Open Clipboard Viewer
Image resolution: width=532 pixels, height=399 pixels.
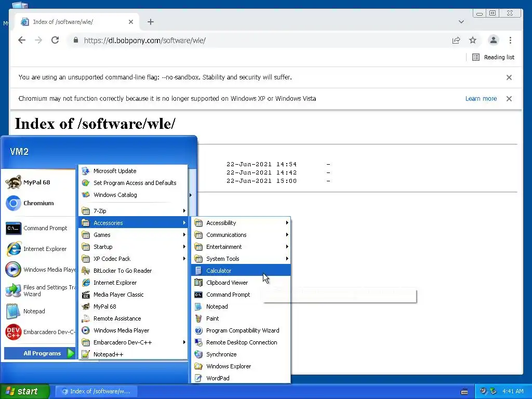pos(241,283)
